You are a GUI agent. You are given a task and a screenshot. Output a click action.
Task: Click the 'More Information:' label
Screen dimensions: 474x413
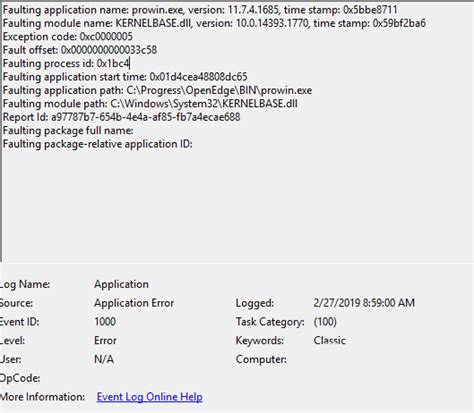tap(42, 397)
